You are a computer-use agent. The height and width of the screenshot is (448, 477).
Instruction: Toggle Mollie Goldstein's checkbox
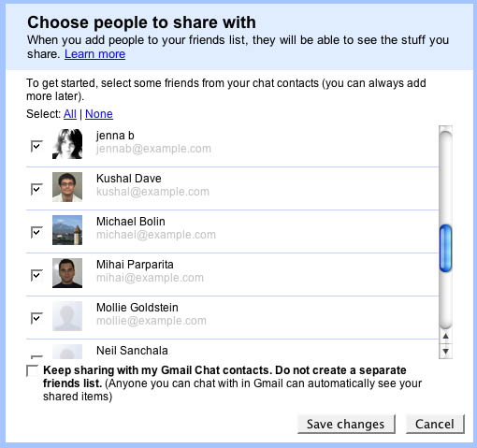(x=36, y=318)
